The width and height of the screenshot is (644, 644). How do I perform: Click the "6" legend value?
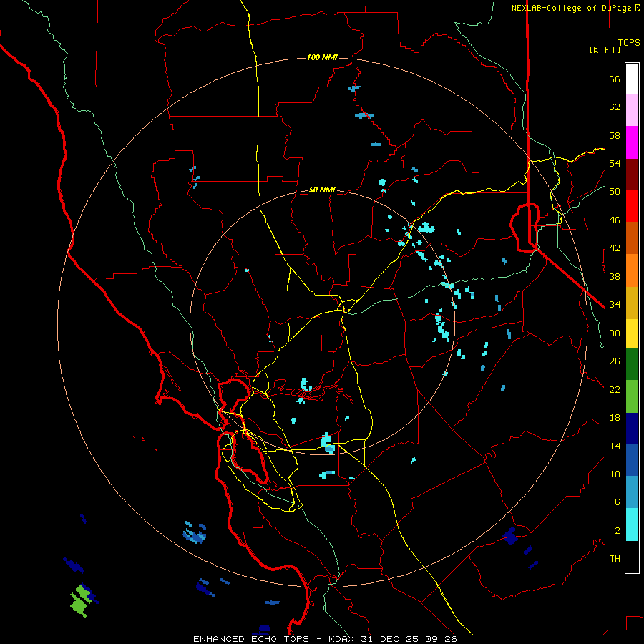pyautogui.click(x=618, y=502)
